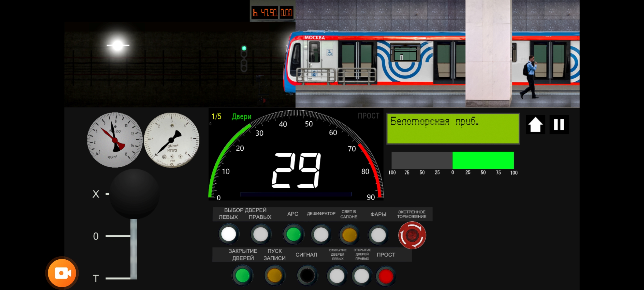Tap the green traction power bar
Image resolution: width=644 pixels, height=290 pixels.
click(483, 160)
